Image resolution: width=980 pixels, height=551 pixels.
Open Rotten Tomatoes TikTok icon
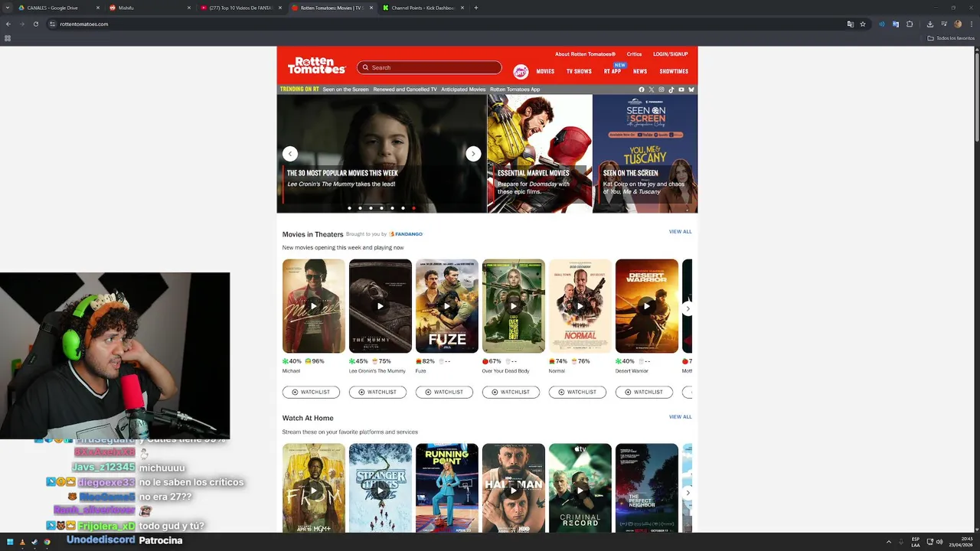pyautogui.click(x=671, y=90)
